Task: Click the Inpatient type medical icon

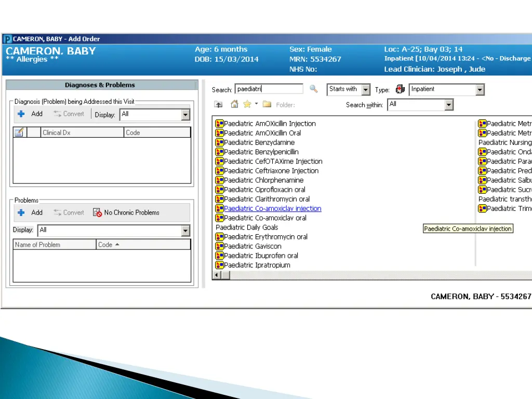Action: click(401, 89)
